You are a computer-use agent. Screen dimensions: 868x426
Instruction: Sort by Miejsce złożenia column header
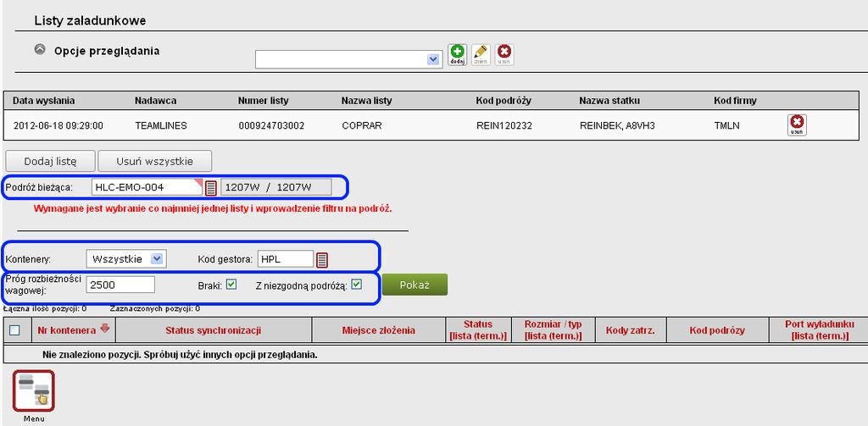pos(379,330)
